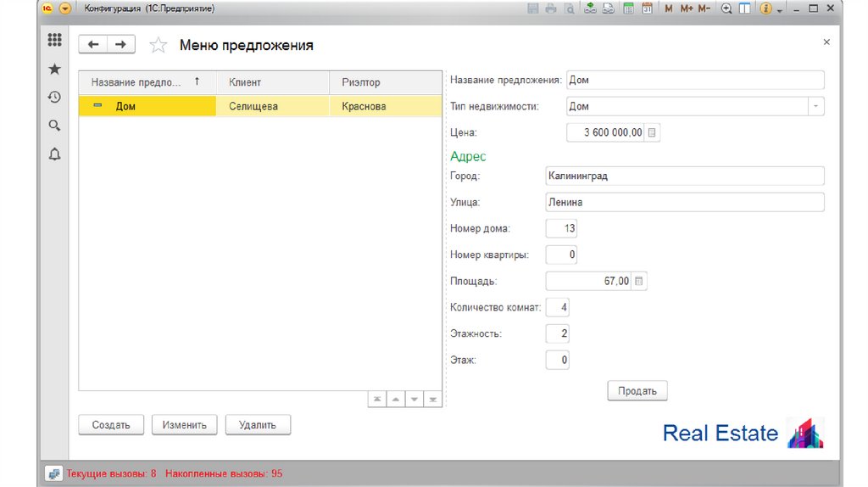Open notifications bell in sidebar
This screenshot has width=868, height=487.
[x=54, y=154]
